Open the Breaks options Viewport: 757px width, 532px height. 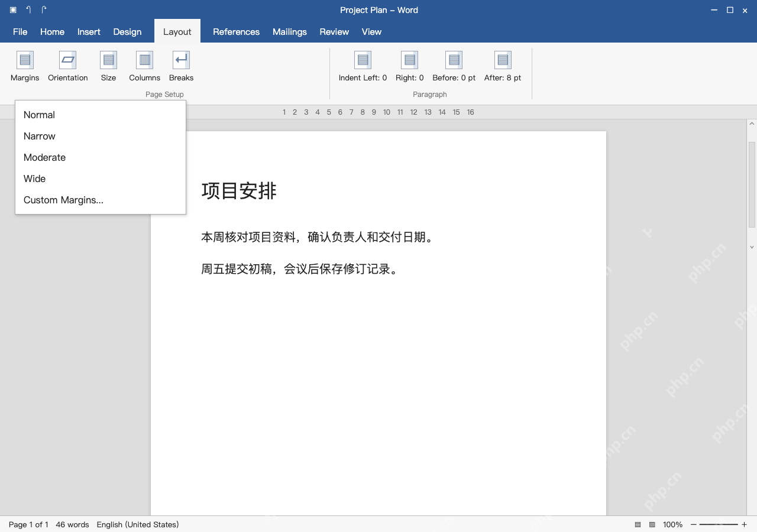181,66
